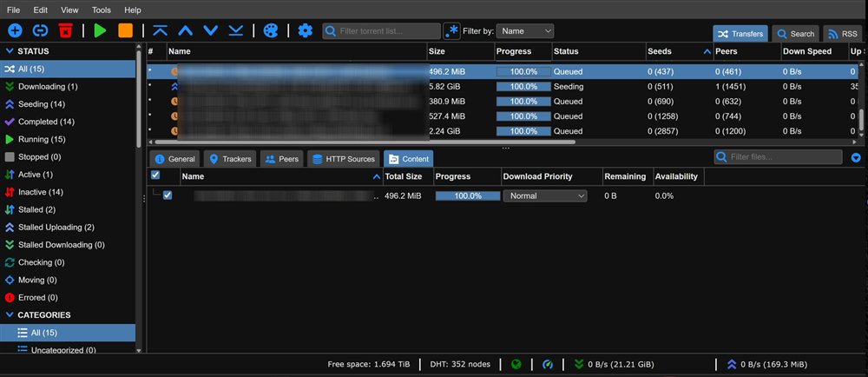Sort by Seeds column header
The image size is (868, 377).
680,51
